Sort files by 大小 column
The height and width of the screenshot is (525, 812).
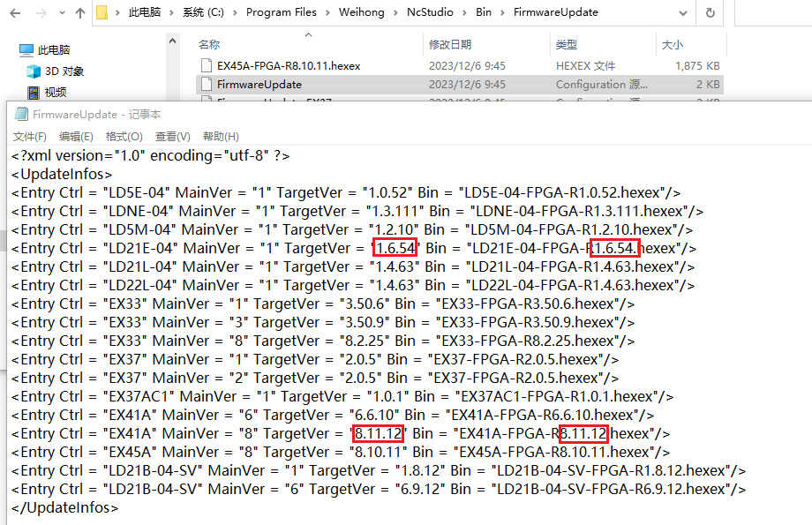[x=673, y=44]
